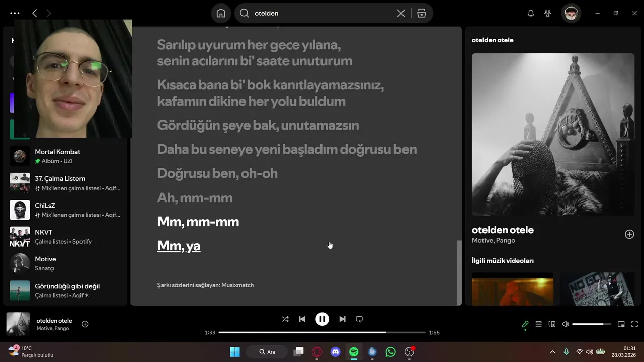Open now playing bar album thumbnail
The image size is (644, 362).
18,324
